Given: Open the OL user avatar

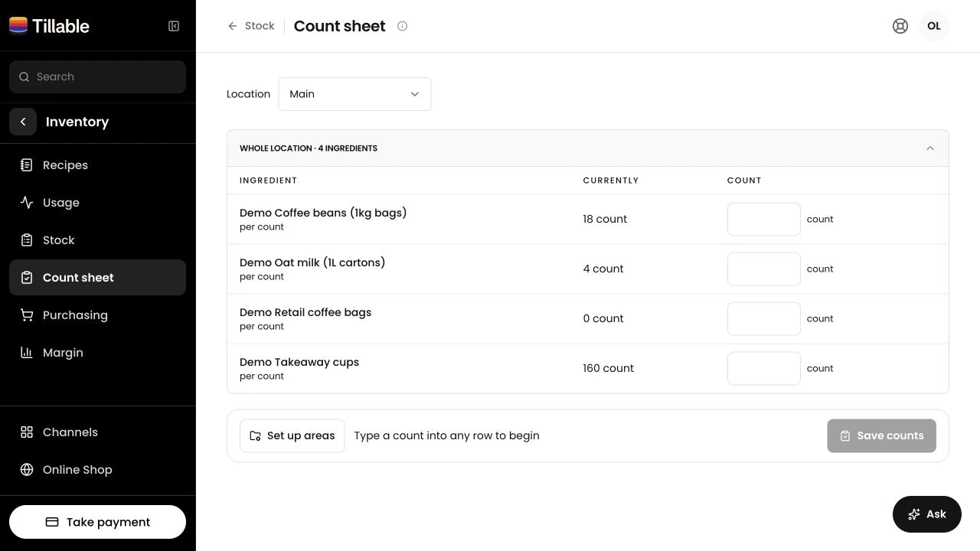Looking at the screenshot, I should pyautogui.click(x=934, y=26).
